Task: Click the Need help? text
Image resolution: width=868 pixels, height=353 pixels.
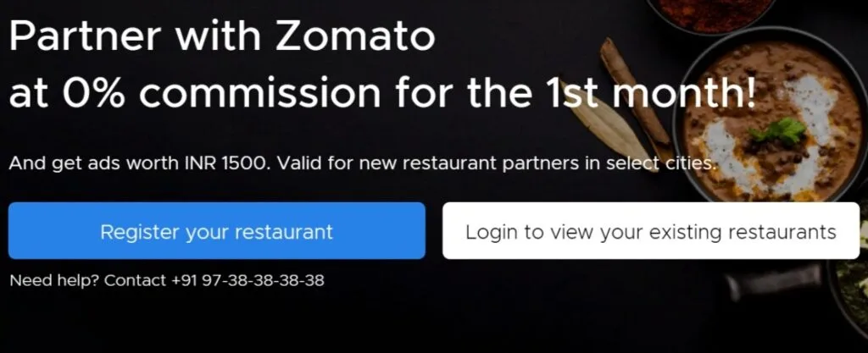Action: [54, 280]
